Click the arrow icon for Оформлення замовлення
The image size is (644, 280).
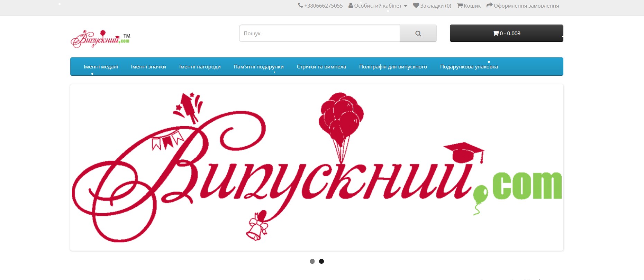tap(489, 6)
